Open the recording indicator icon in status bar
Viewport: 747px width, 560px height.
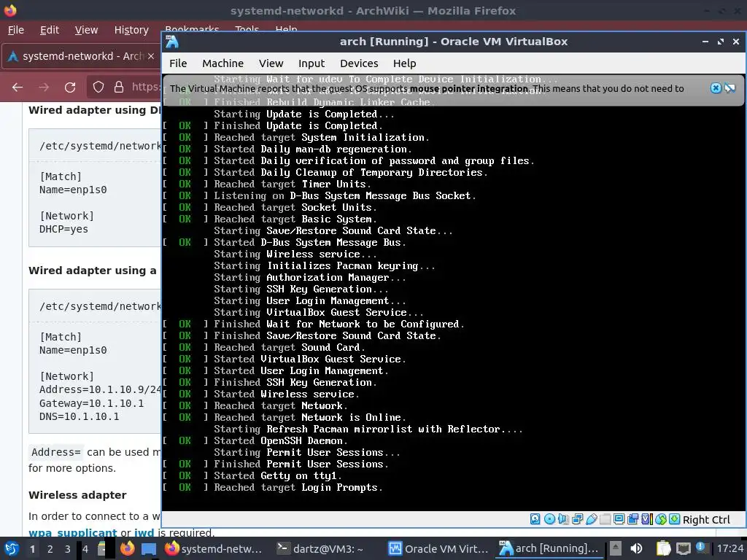click(632, 519)
